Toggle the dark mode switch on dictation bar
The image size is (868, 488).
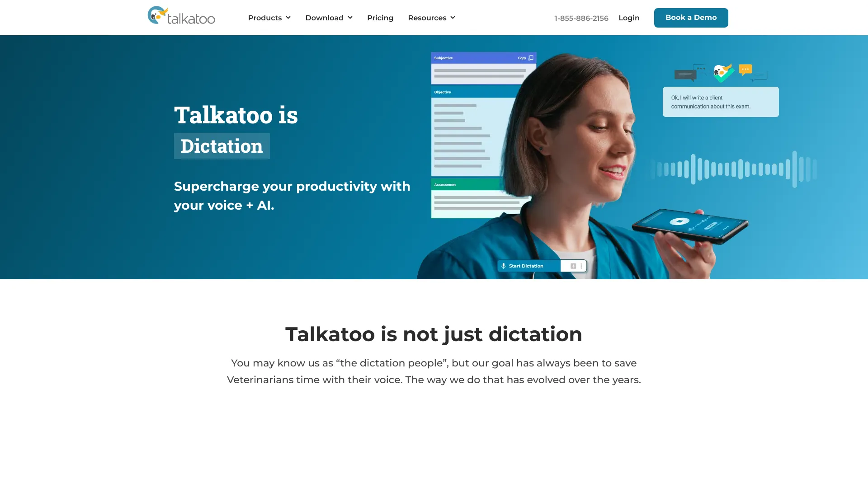click(x=572, y=266)
